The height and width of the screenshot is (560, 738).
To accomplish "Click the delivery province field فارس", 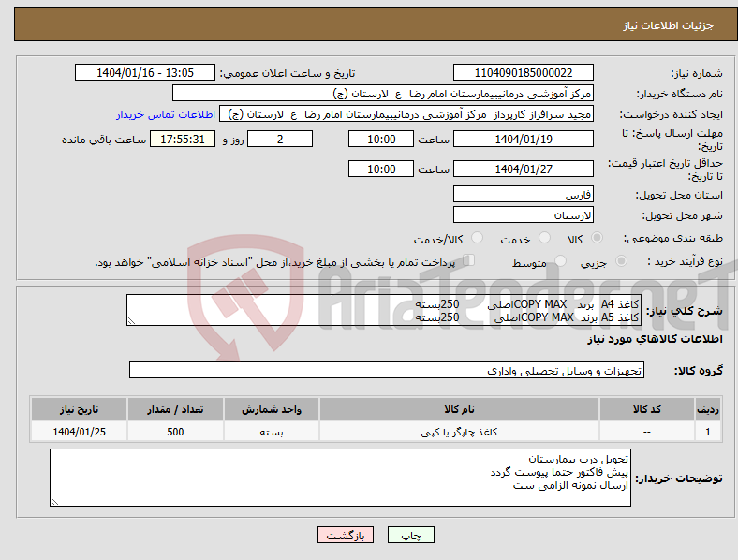I will (x=523, y=194).
